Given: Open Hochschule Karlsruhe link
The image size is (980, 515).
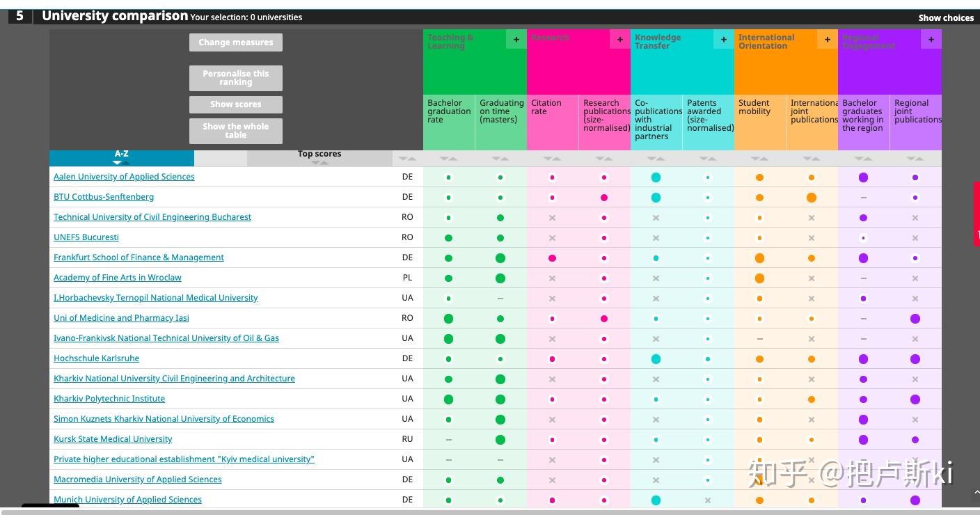Looking at the screenshot, I should point(97,358).
